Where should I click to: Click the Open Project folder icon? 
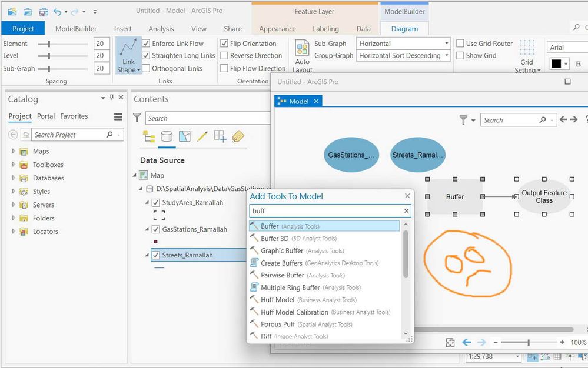tap(28, 12)
